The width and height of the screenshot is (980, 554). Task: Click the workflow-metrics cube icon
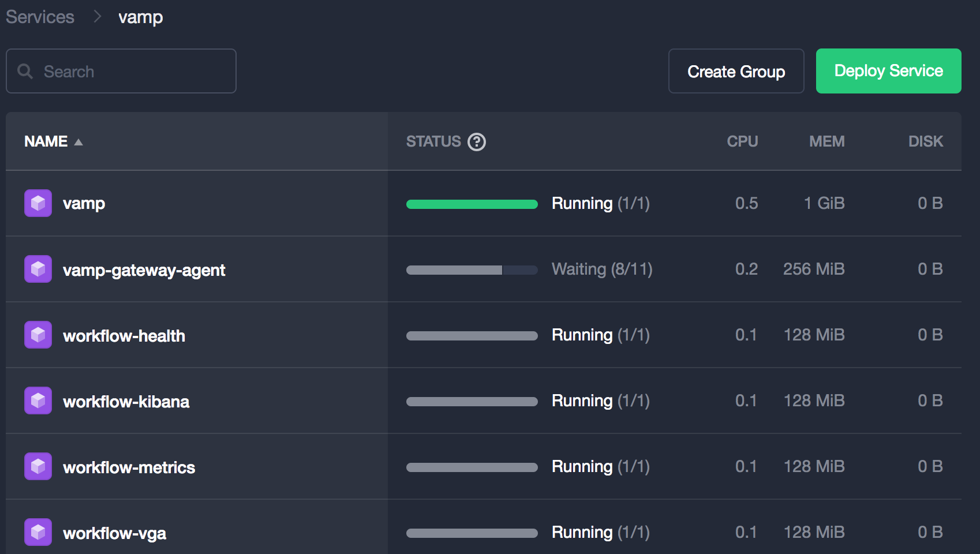coord(38,466)
